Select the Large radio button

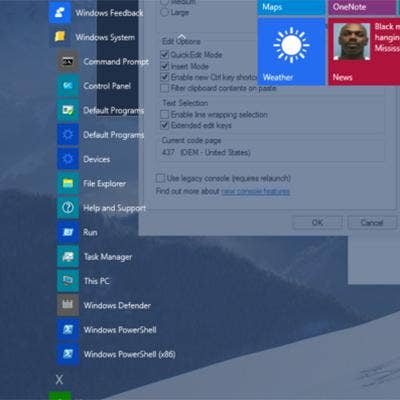[164, 13]
